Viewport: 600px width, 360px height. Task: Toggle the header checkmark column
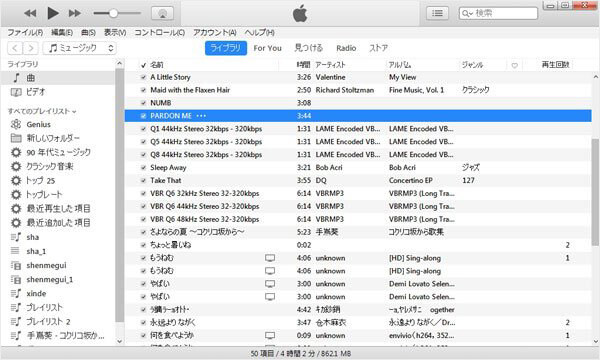[x=143, y=65]
